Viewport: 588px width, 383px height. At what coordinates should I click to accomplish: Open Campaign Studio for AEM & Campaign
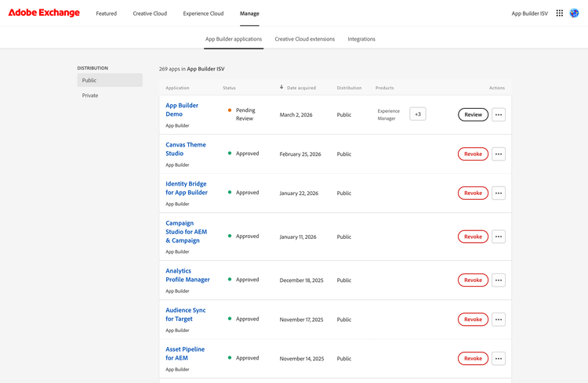coord(186,232)
